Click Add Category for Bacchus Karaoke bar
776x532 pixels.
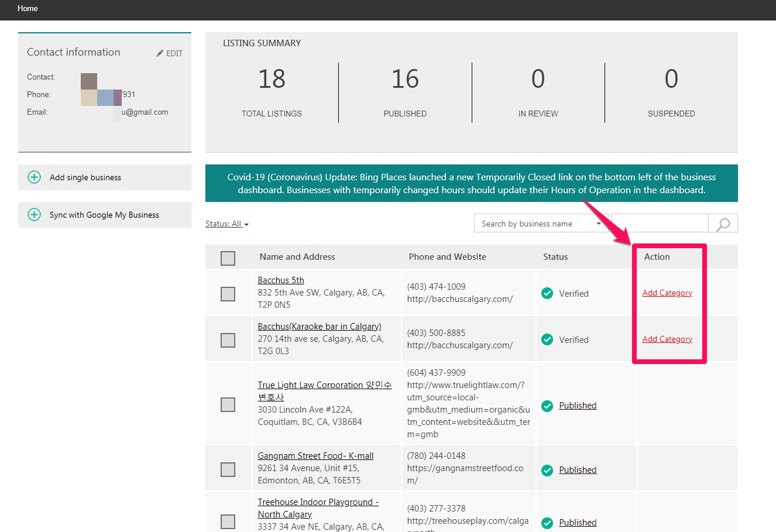pos(667,339)
